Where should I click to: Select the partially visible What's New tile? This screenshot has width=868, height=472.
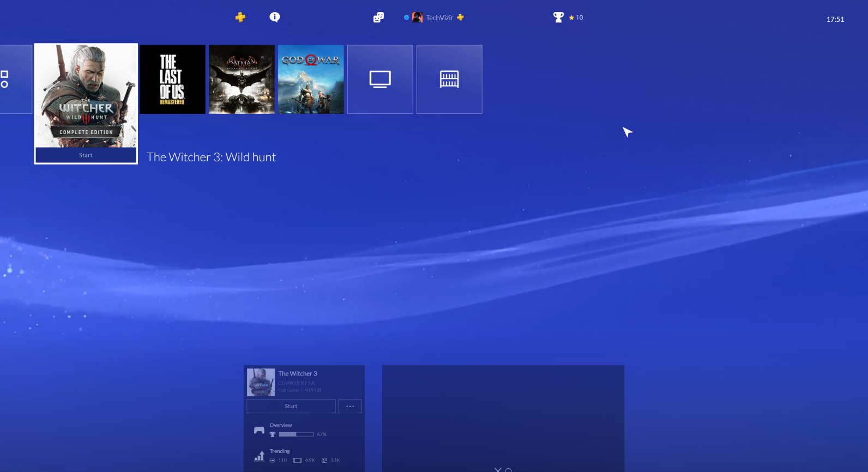click(16, 80)
